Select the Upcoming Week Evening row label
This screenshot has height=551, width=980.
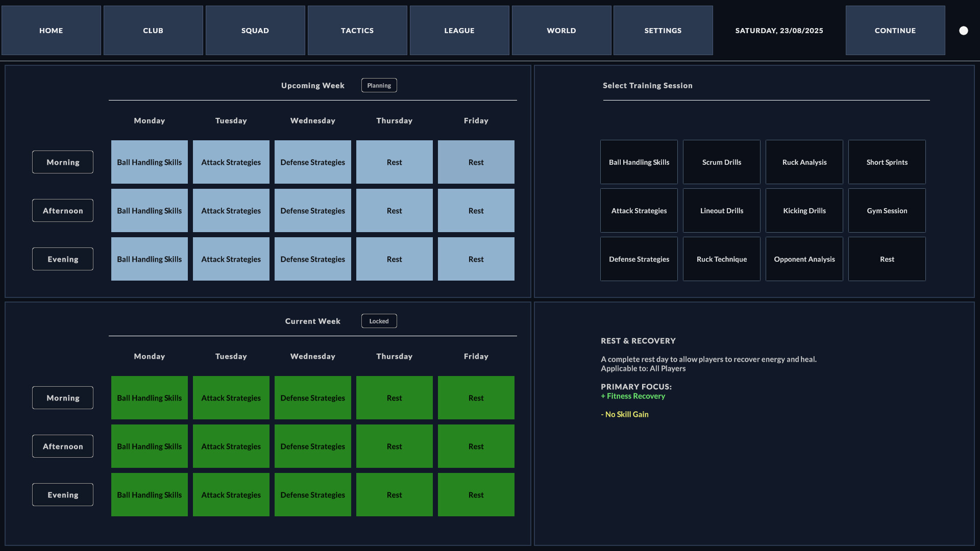(x=63, y=259)
